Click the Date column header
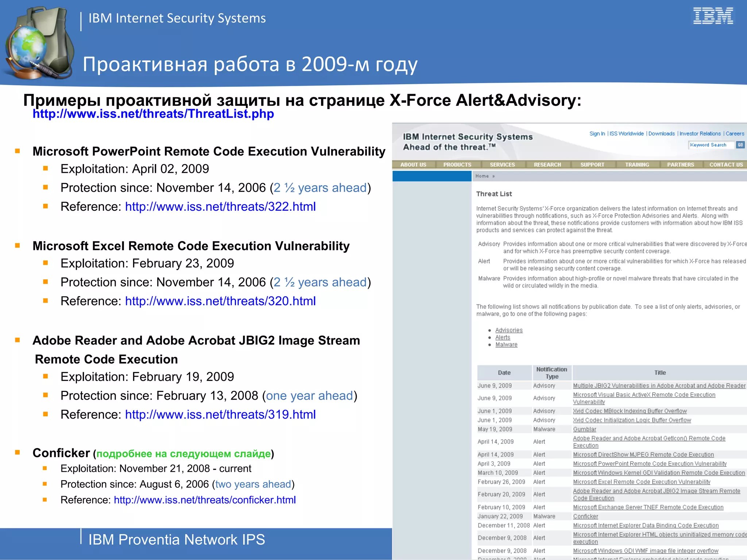 click(504, 373)
